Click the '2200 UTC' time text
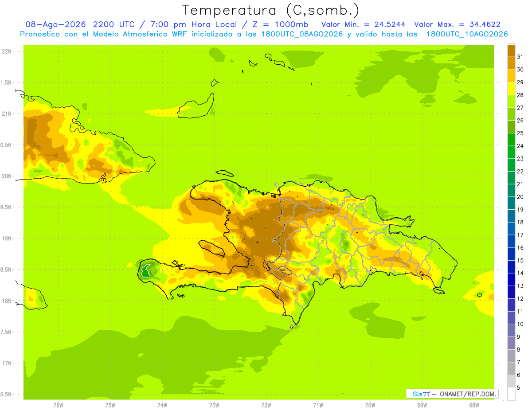 point(115,24)
